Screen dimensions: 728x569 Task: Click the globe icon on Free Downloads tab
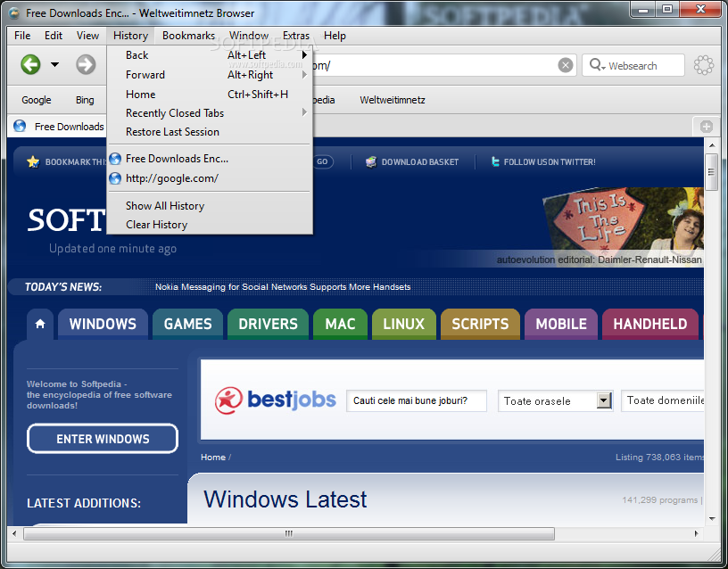(20, 126)
